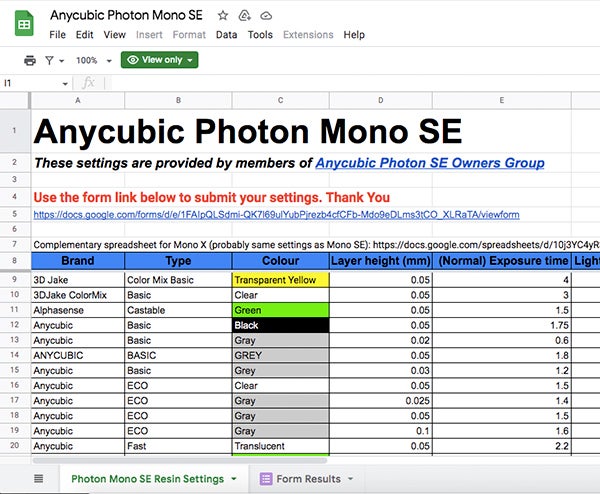600x494 pixels.
Task: Select row 12 header
Action: pos(15,325)
